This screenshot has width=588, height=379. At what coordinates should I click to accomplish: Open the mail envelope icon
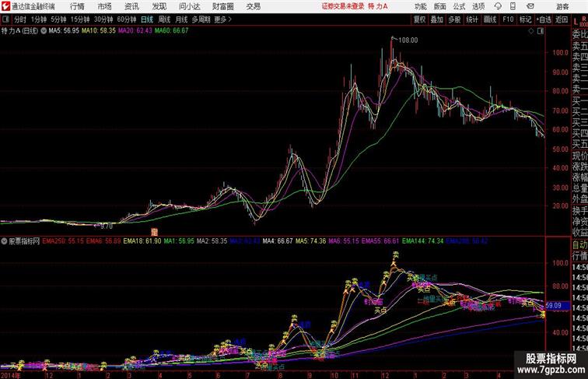click(530, 6)
